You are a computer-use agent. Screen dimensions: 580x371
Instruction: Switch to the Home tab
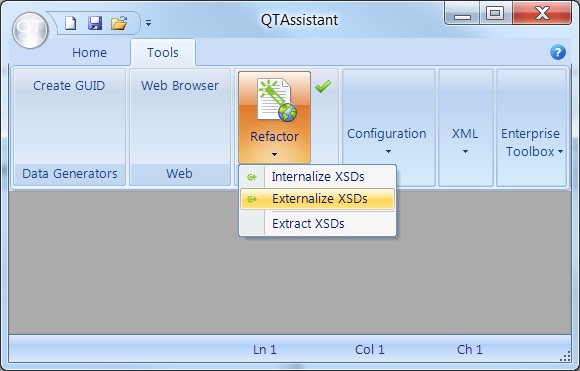point(89,53)
